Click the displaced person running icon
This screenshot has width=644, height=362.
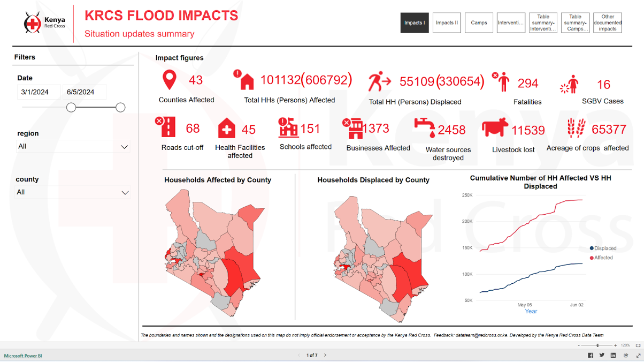click(x=378, y=80)
